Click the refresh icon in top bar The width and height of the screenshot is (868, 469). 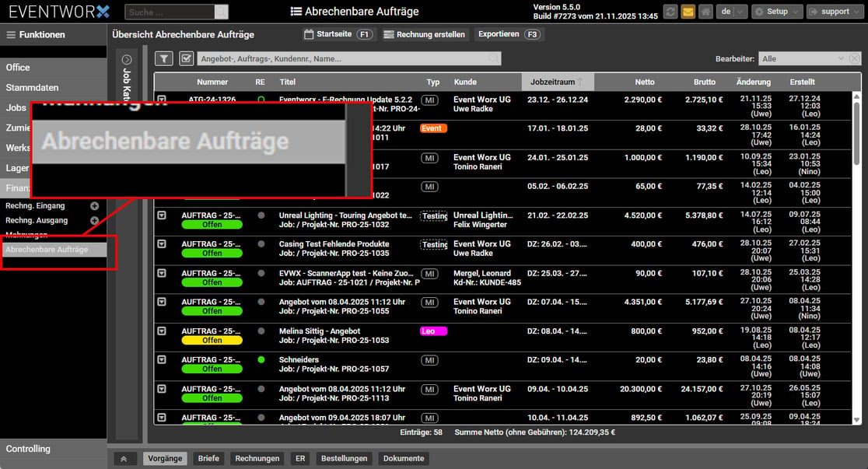[670, 12]
